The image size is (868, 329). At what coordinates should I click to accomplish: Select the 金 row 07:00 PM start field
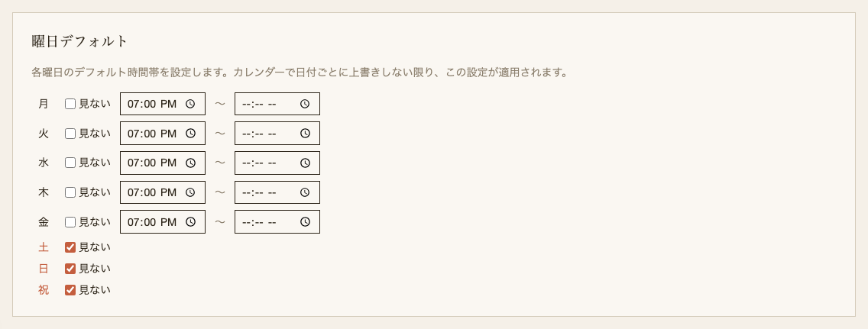pyautogui.click(x=151, y=222)
